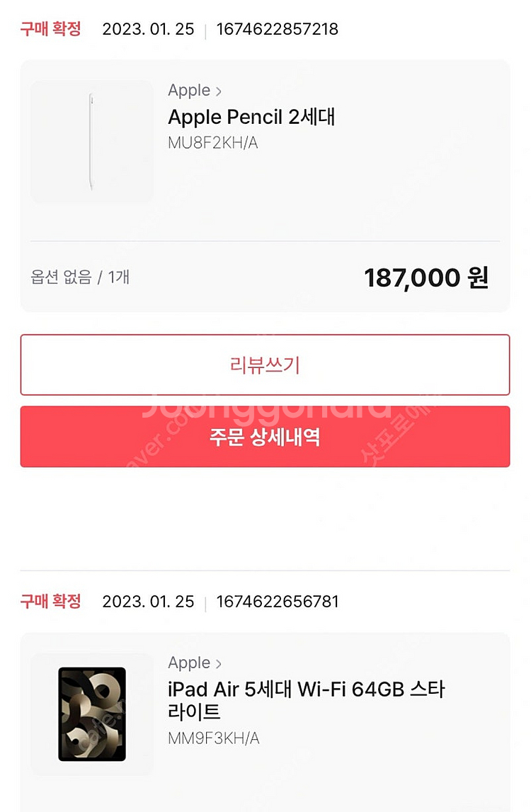
Task: Click order number 1674622656781
Action: pos(278,602)
